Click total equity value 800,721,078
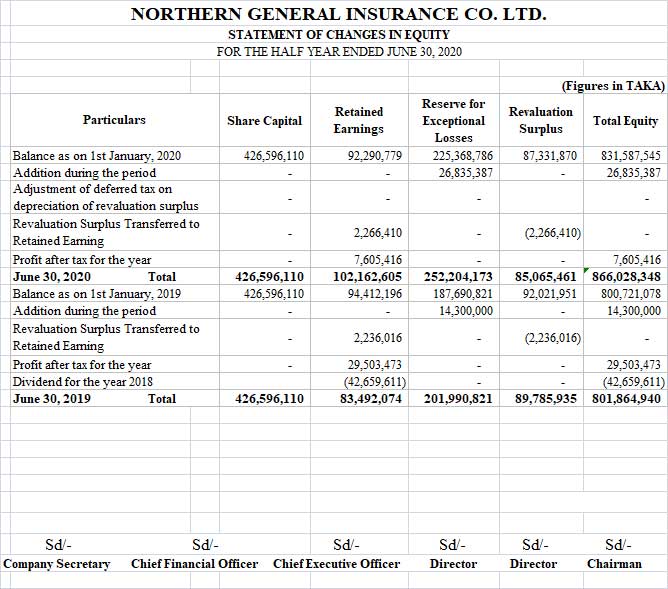This screenshot has height=589, width=668. pos(631,294)
